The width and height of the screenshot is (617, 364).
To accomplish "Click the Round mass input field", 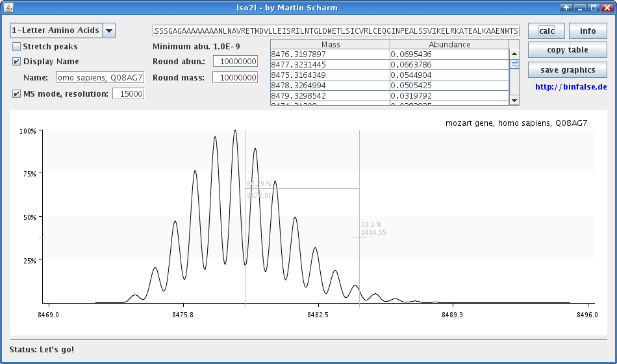I will (x=235, y=78).
